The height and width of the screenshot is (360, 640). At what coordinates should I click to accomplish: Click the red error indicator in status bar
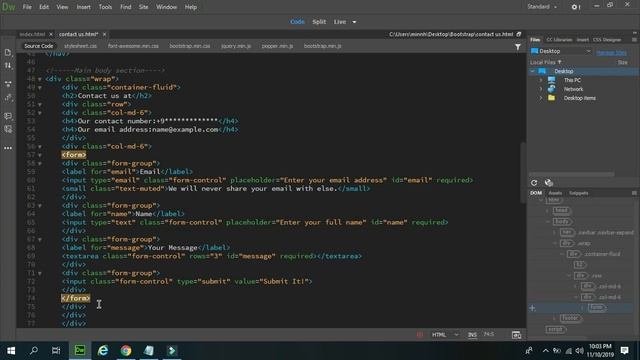[x=420, y=335]
